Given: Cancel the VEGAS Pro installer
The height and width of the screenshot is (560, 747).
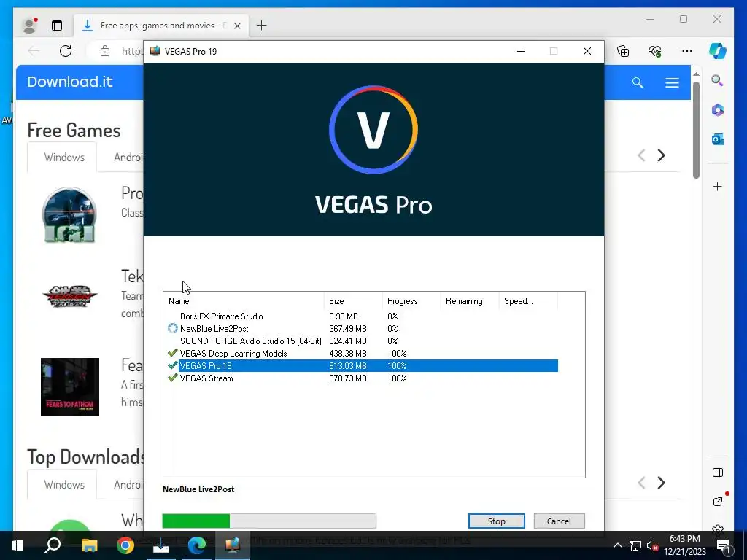Looking at the screenshot, I should [x=559, y=521].
